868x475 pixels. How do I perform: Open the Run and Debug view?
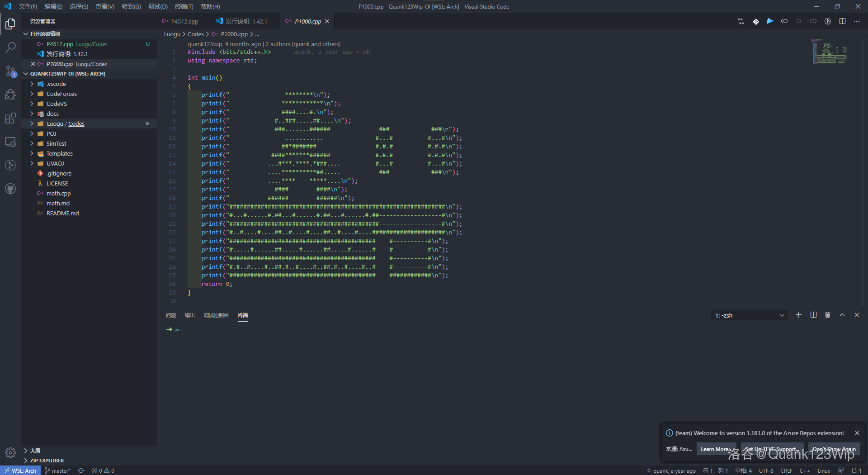pos(10,95)
